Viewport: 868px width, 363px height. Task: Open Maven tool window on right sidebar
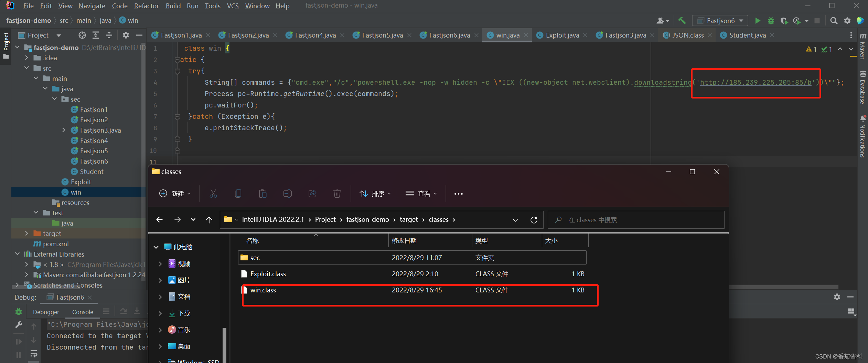(863, 46)
